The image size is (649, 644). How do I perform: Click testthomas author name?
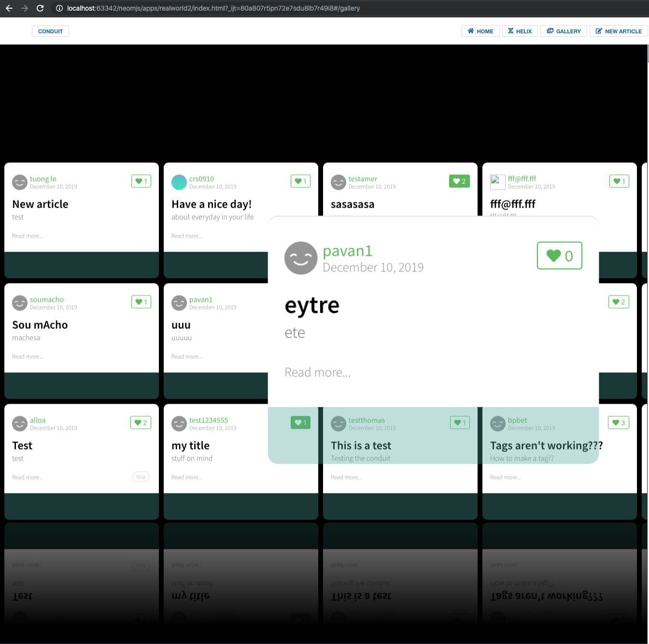point(367,420)
